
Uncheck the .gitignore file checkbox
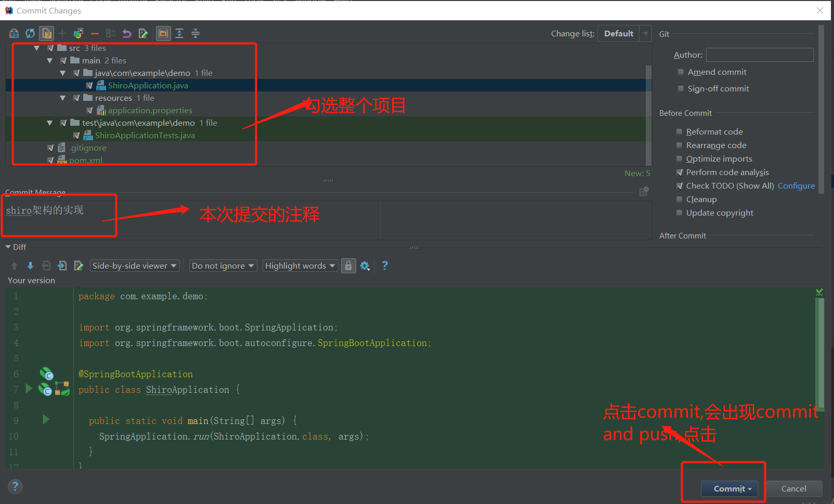pyautogui.click(x=50, y=148)
